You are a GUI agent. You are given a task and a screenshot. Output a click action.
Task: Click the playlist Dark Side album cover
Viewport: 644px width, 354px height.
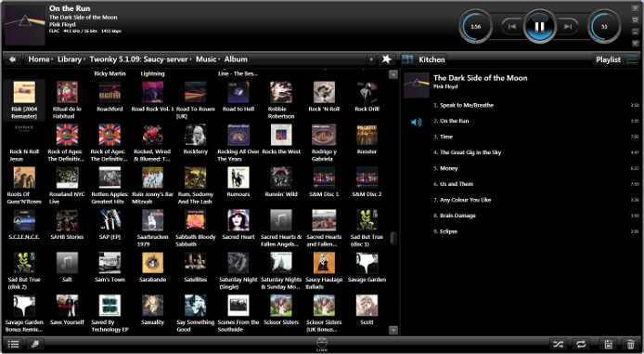point(416,85)
